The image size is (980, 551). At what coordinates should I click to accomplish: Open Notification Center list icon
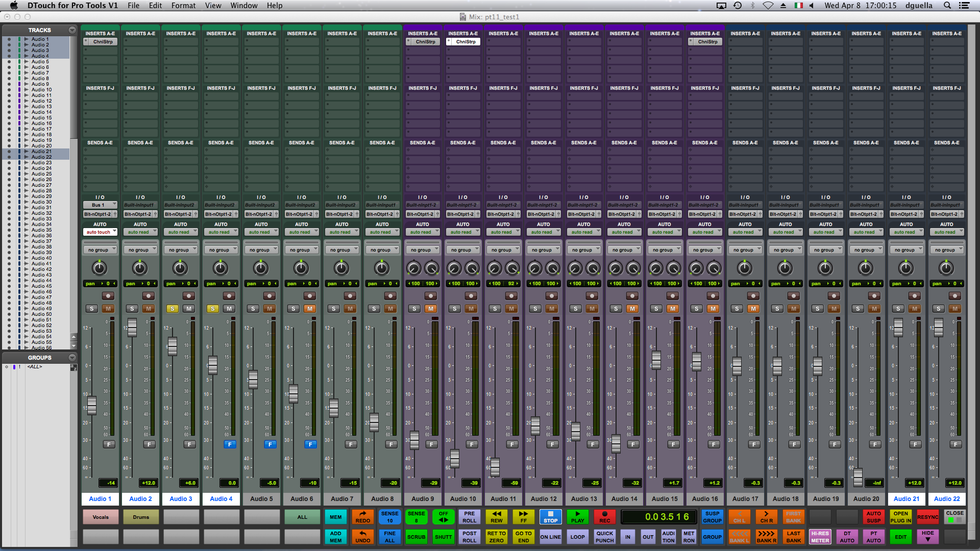[964, 6]
